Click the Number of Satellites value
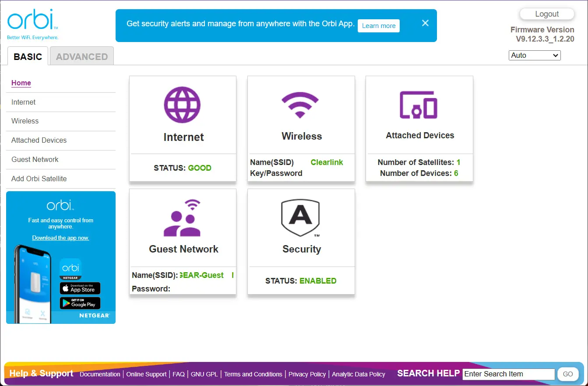This screenshot has height=386, width=588. (x=458, y=162)
